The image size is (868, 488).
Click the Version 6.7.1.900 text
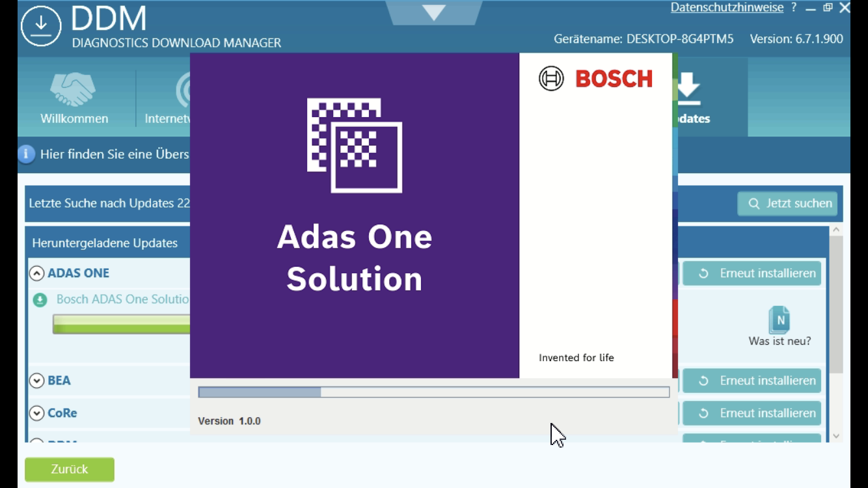pos(796,39)
